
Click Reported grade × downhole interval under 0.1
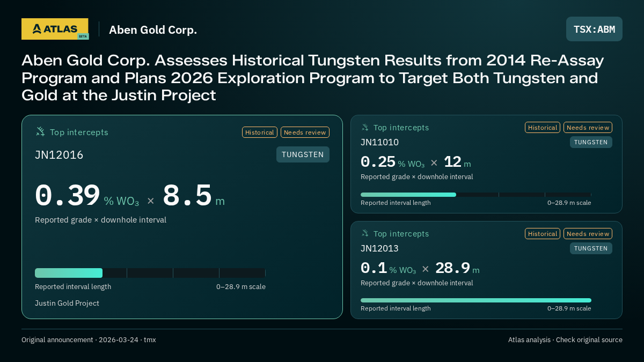pyautogui.click(x=417, y=283)
